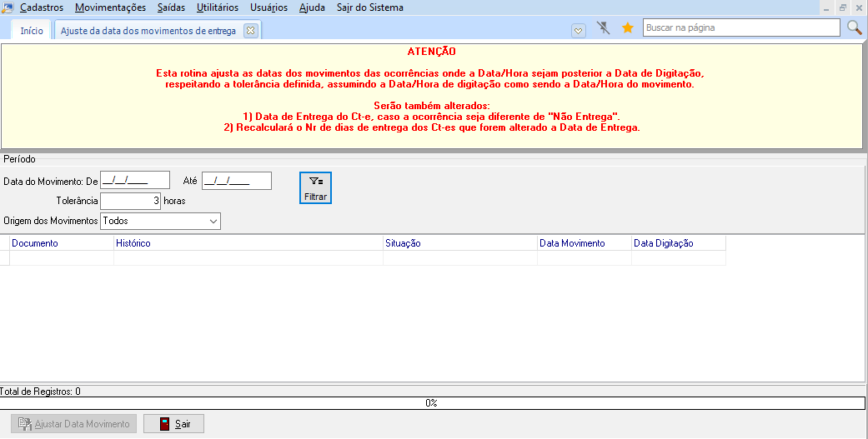Click Sair do Sistema menu item
The image size is (868, 439).
pyautogui.click(x=369, y=7)
